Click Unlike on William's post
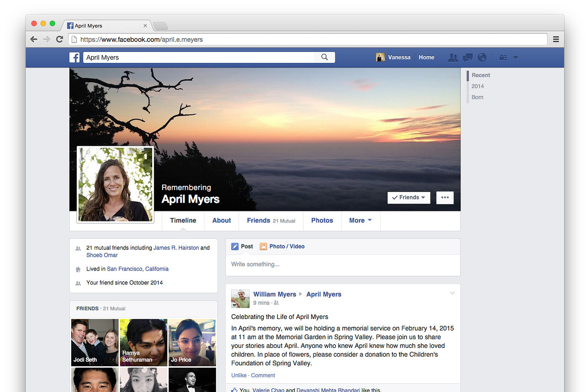The height and width of the screenshot is (392, 588). [239, 375]
